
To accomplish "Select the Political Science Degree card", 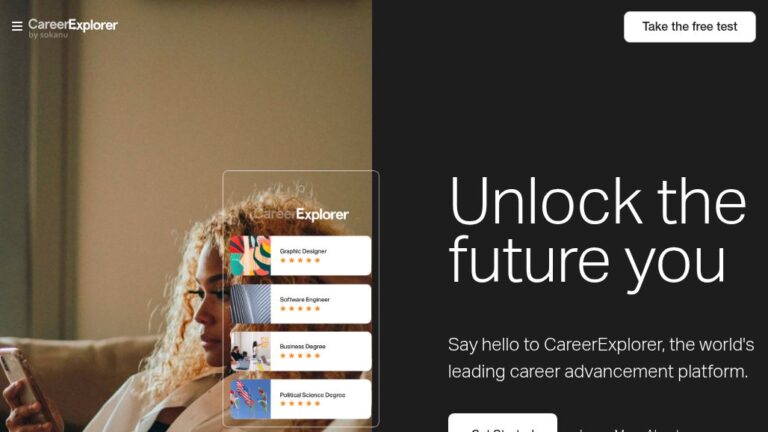I will [x=300, y=399].
